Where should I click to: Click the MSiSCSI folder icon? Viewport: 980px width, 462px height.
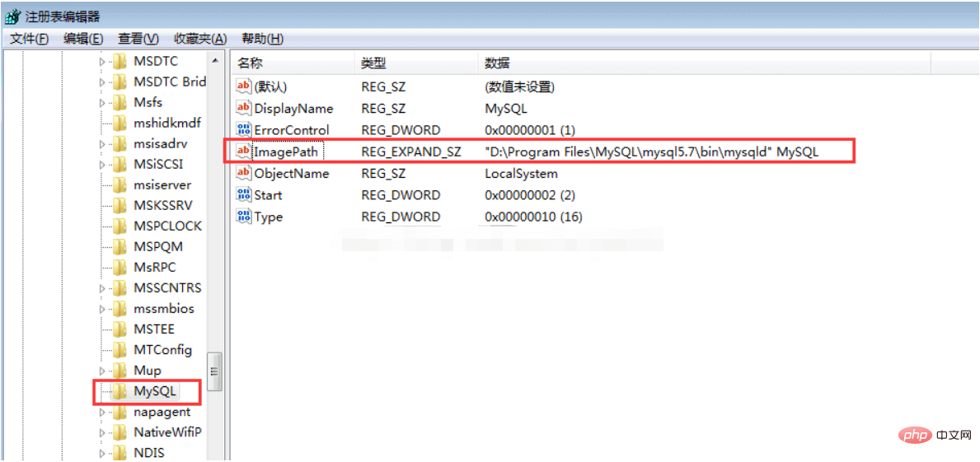point(120,164)
